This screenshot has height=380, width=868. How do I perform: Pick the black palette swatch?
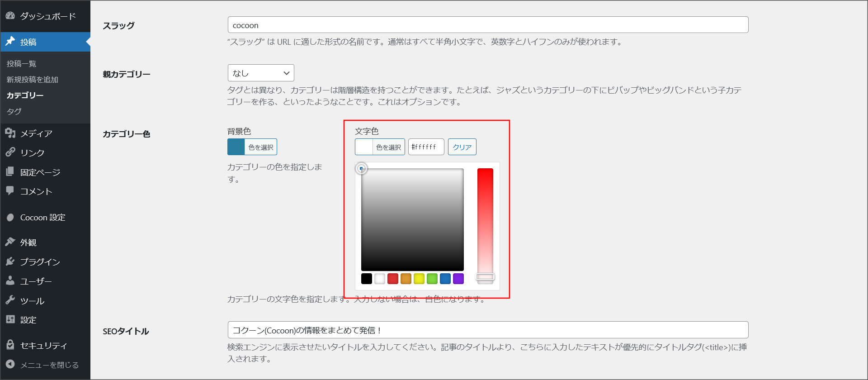(x=367, y=279)
